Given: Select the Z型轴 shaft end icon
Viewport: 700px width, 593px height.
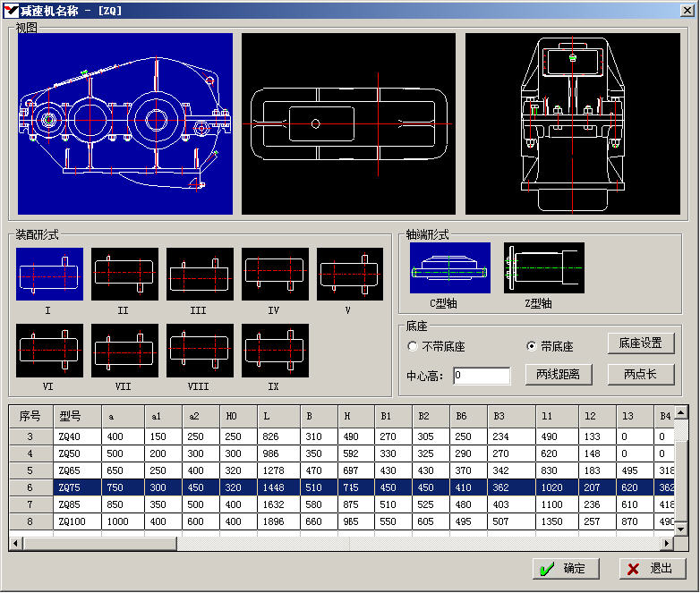Looking at the screenshot, I should pos(543,268).
